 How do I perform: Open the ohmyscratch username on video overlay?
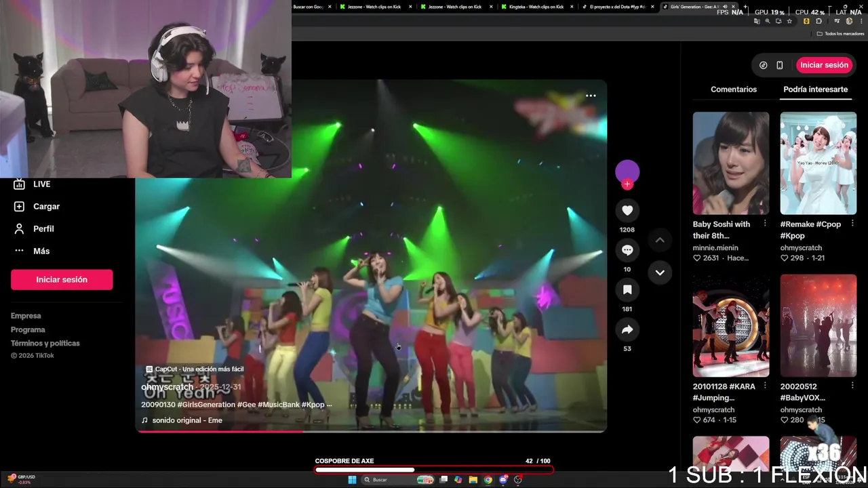(x=167, y=387)
